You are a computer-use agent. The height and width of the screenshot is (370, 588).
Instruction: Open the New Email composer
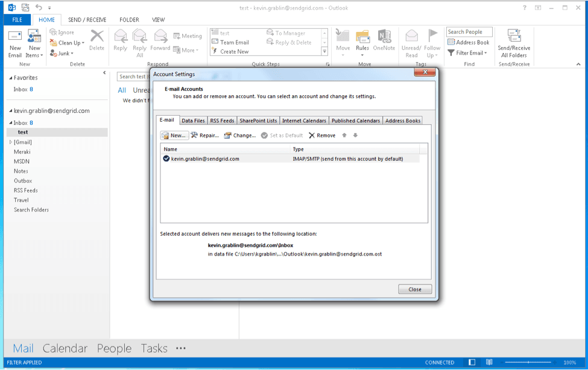(14, 43)
